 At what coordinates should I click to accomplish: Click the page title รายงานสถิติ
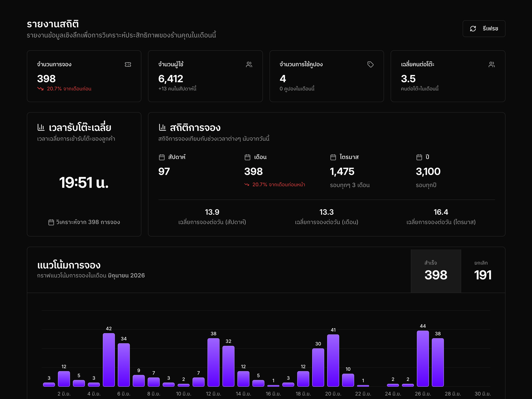[x=53, y=24]
